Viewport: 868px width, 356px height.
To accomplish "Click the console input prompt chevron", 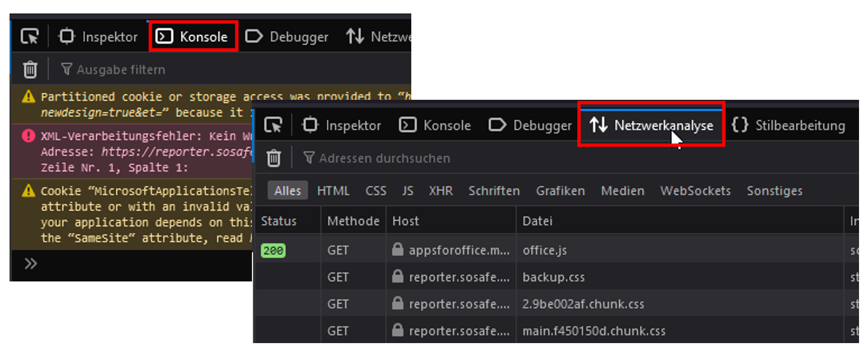I will [30, 263].
